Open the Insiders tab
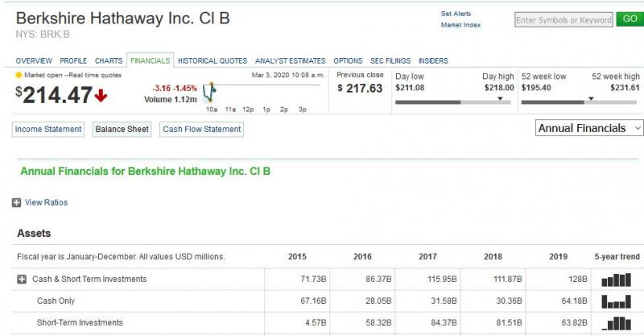644x336 pixels. pyautogui.click(x=433, y=61)
